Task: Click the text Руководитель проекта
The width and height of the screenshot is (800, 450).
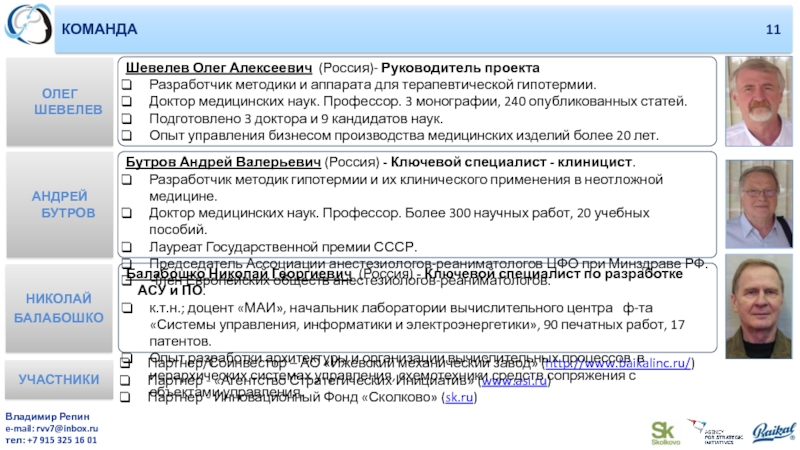Action: (x=460, y=68)
